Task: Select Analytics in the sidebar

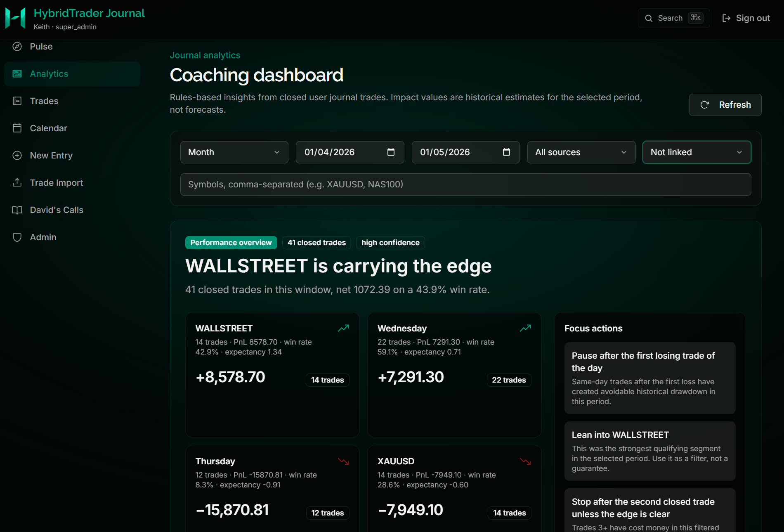Action: pyautogui.click(x=72, y=74)
